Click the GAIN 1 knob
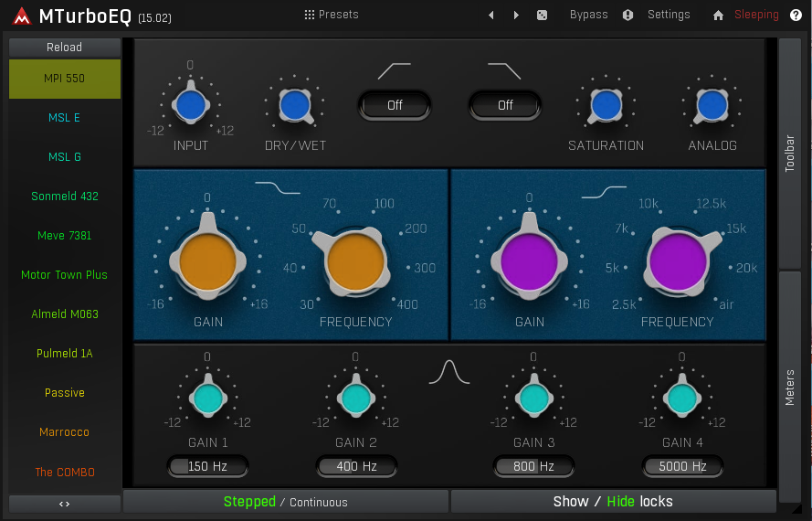 pyautogui.click(x=207, y=399)
